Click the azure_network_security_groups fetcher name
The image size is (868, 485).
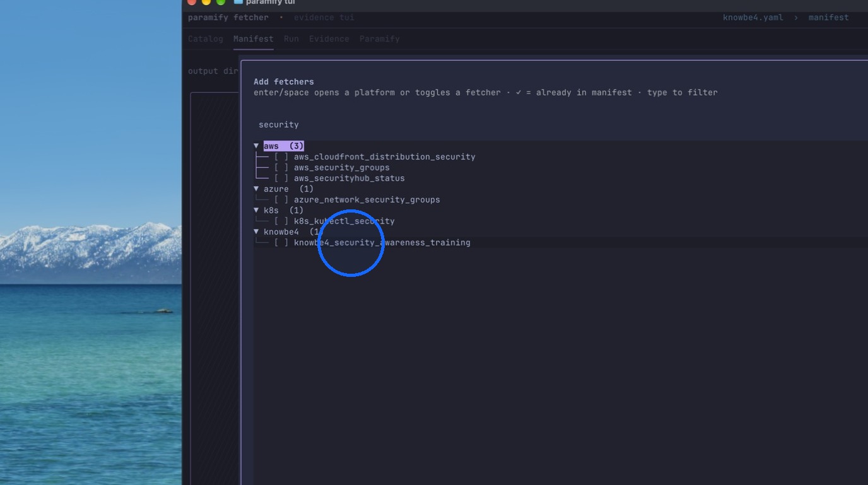click(367, 200)
